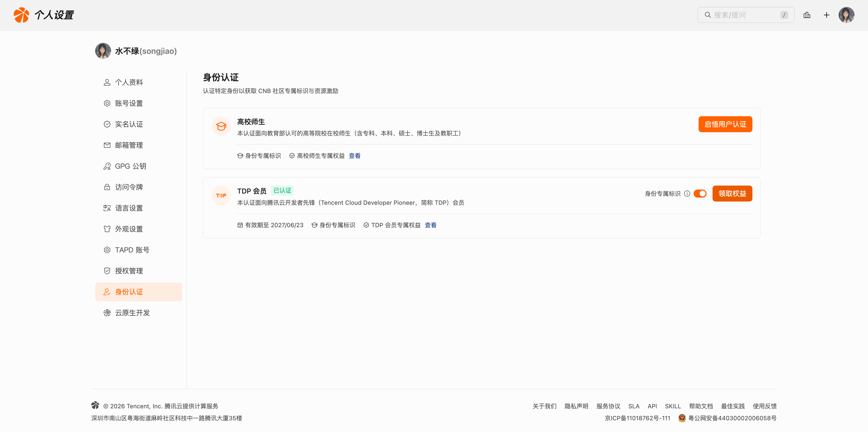
Task: Click the gray CNB logo in footer
Action: pos(95,405)
